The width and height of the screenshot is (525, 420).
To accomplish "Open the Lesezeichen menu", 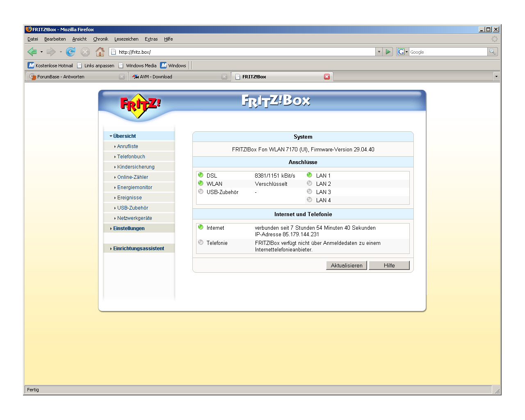I will click(126, 39).
